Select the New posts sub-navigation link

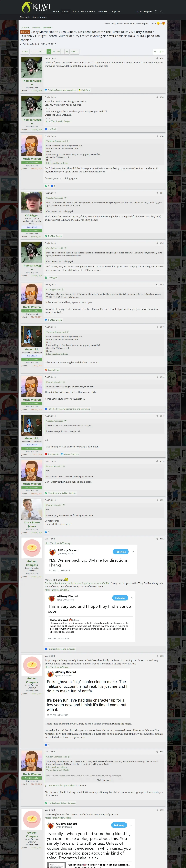click(x=25, y=17)
